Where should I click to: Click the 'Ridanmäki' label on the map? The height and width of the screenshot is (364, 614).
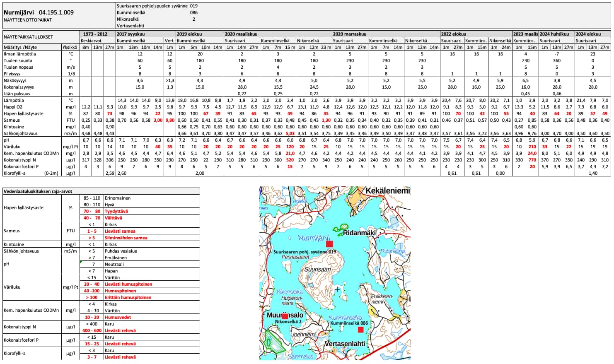pos(359,233)
